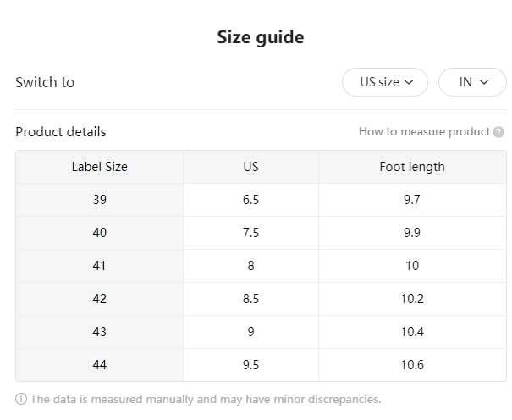Click the question mark help icon
This screenshot has height=420, width=512.
(498, 132)
